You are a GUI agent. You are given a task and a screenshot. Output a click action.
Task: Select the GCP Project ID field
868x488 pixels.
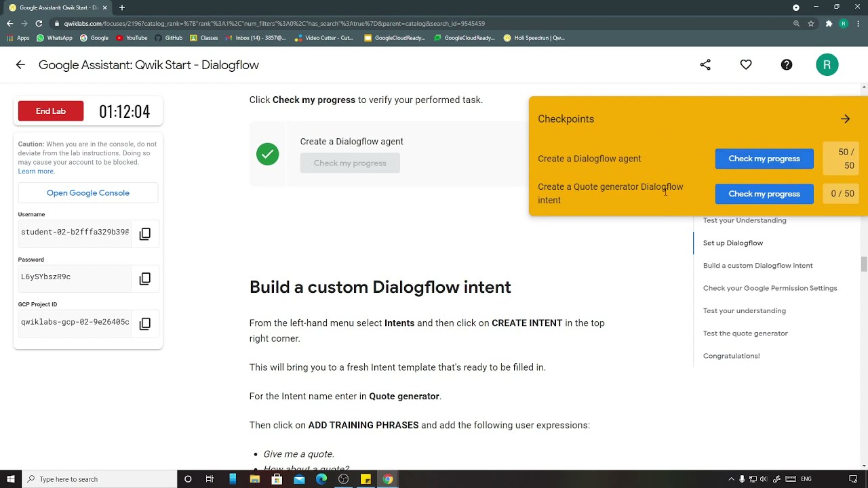pyautogui.click(x=75, y=323)
